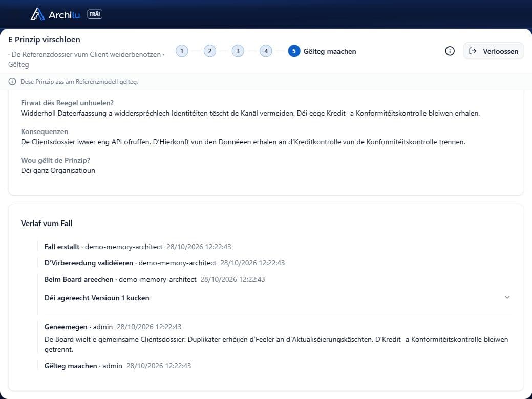
Task: Click the Verloossen exit button
Action: [x=493, y=51]
